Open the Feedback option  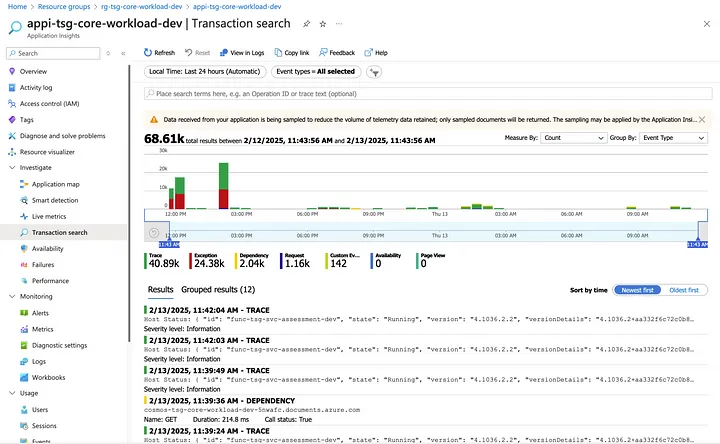[337, 53]
